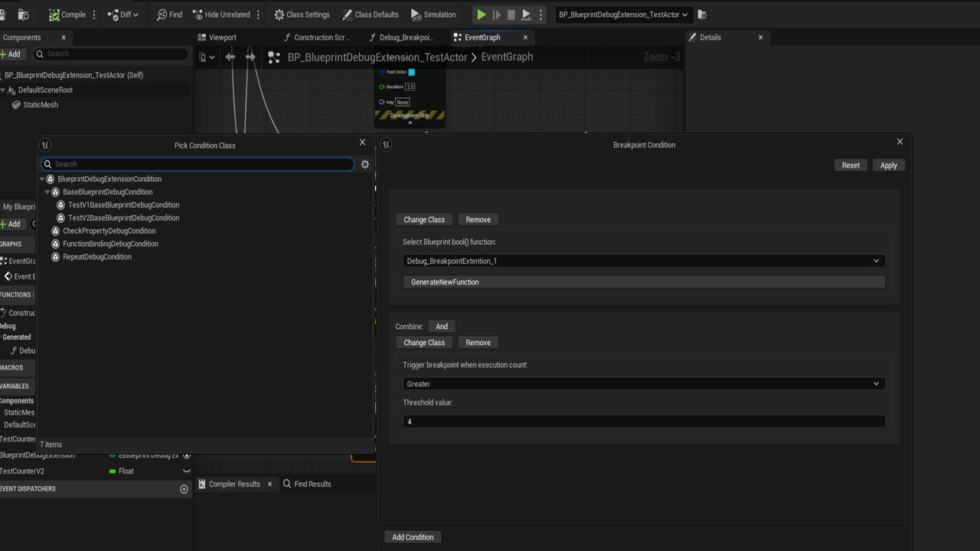980x551 pixels.
Task: Toggle Hide Unrelated nodes
Action: [x=221, y=15]
